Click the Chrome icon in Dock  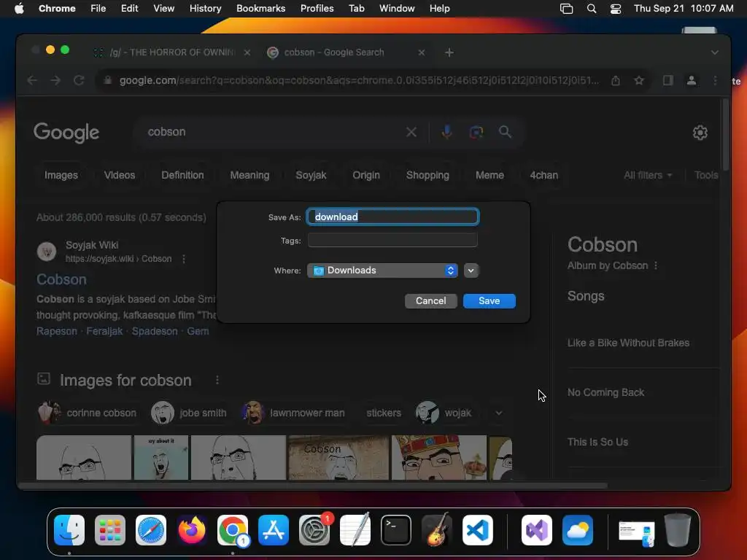(233, 530)
